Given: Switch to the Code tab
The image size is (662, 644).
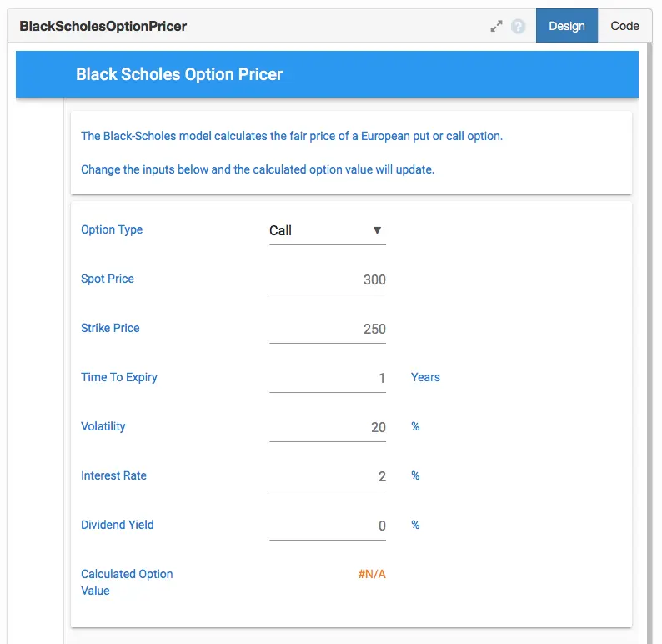Looking at the screenshot, I should [x=624, y=26].
